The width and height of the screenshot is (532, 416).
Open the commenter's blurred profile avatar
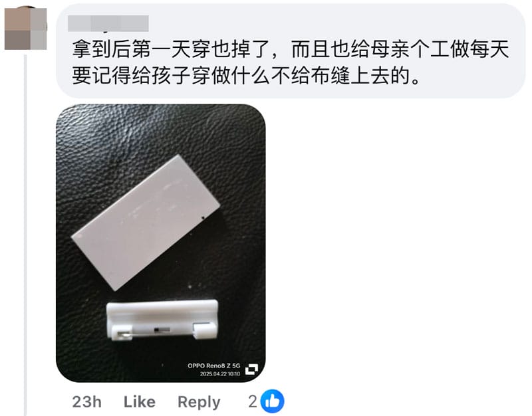pyautogui.click(x=26, y=28)
